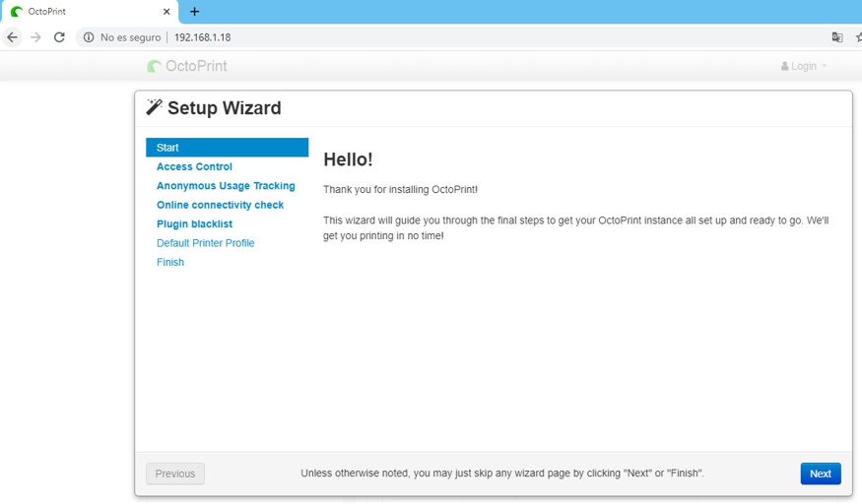Select Default Printer Profile step
Screen dimensions: 862x504
click(x=205, y=243)
